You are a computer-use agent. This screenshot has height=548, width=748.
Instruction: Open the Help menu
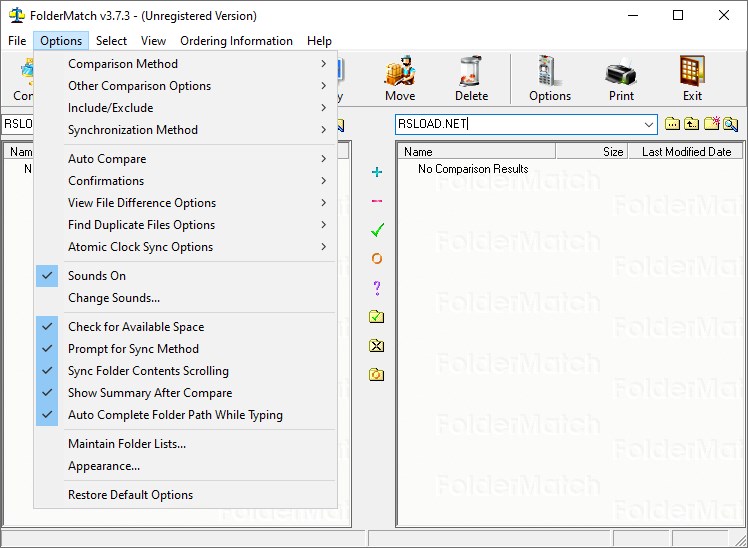click(319, 41)
